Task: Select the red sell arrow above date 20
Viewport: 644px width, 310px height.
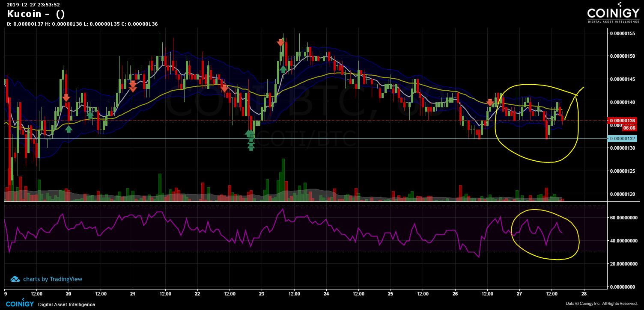Action: [66, 98]
